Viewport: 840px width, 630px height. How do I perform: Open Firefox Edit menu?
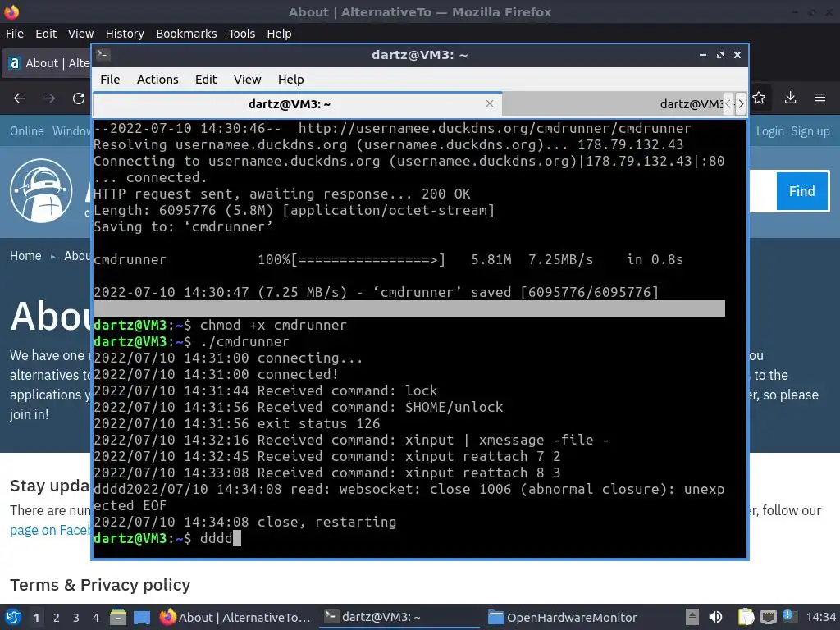tap(46, 34)
